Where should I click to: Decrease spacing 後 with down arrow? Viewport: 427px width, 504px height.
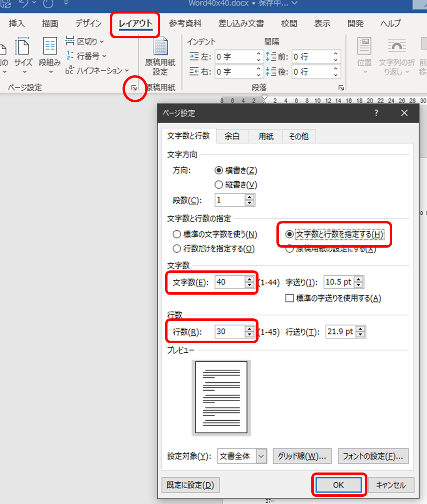[x=336, y=75]
